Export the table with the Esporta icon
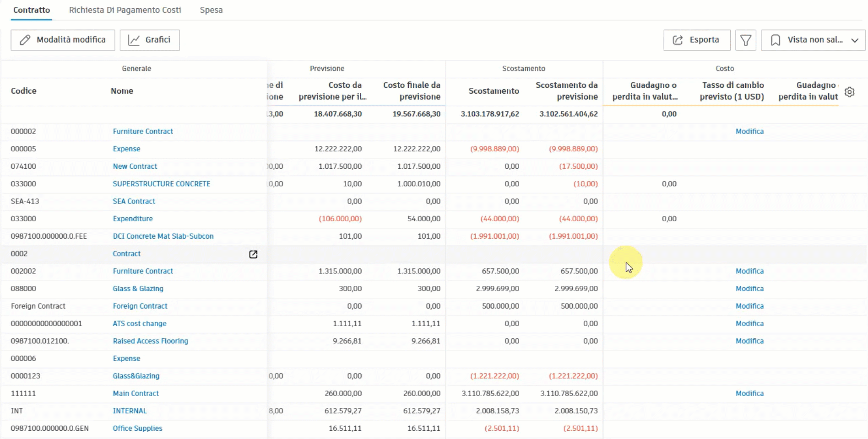868x439 pixels. tap(678, 40)
